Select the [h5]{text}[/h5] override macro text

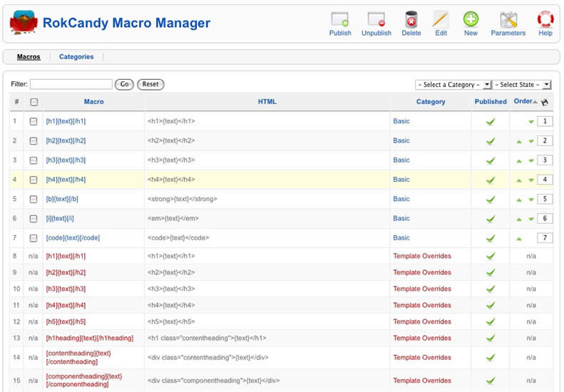pyautogui.click(x=66, y=321)
